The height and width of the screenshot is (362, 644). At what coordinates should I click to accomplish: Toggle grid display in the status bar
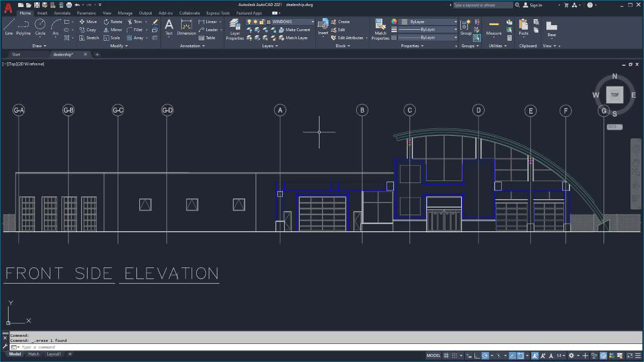[446, 355]
